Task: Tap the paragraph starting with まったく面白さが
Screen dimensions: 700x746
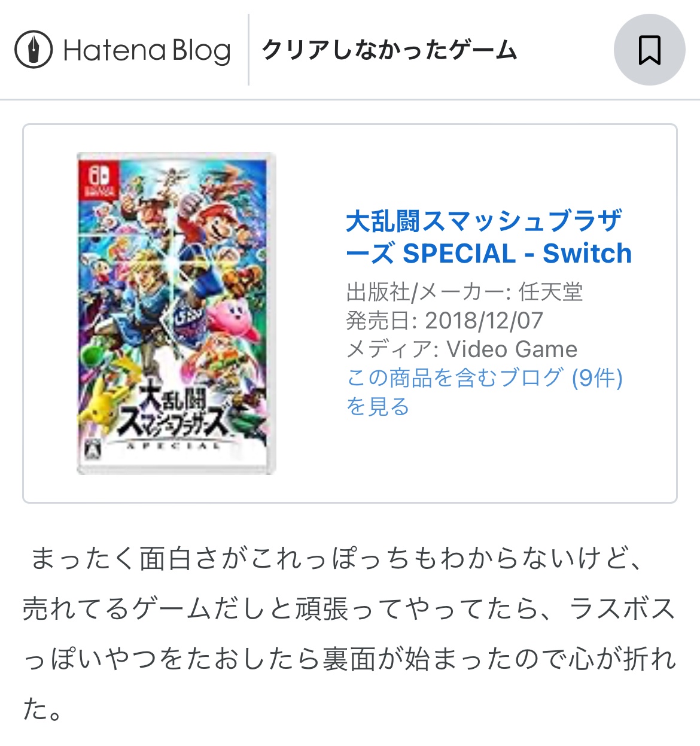Action: [350, 634]
